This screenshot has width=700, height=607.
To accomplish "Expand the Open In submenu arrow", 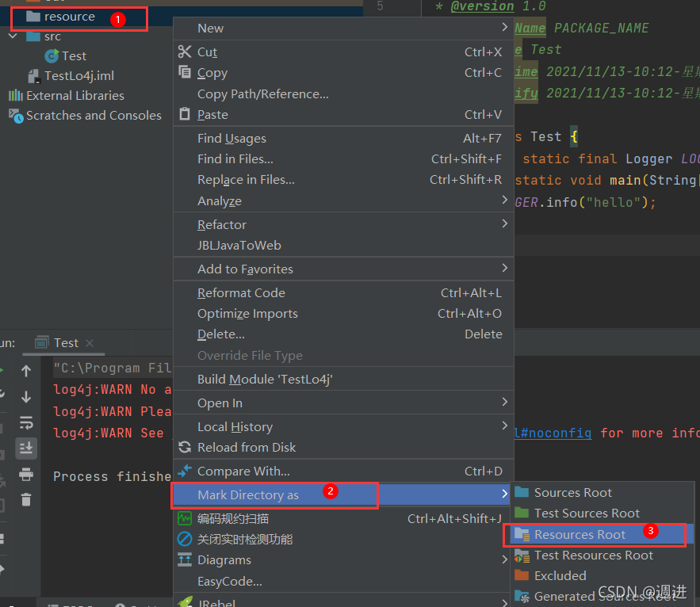I will [504, 402].
